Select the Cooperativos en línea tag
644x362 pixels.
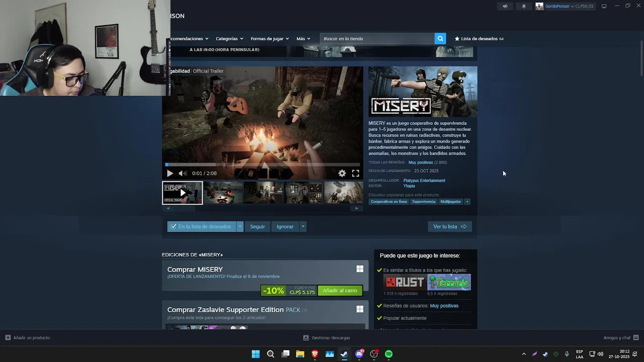pos(389,202)
